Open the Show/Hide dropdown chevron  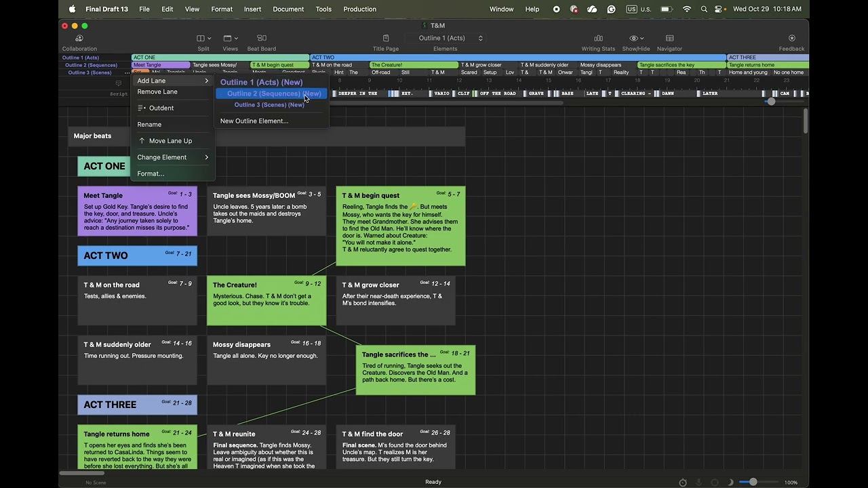pos(642,39)
